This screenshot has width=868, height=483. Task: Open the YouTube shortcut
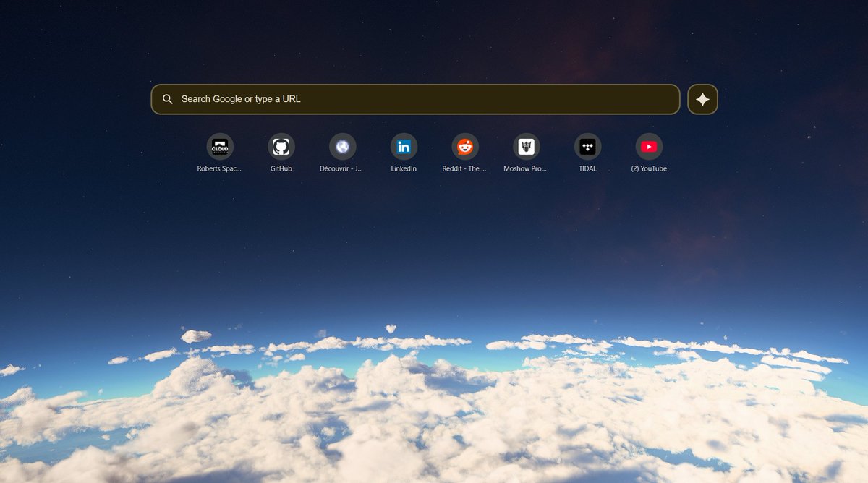[648, 147]
